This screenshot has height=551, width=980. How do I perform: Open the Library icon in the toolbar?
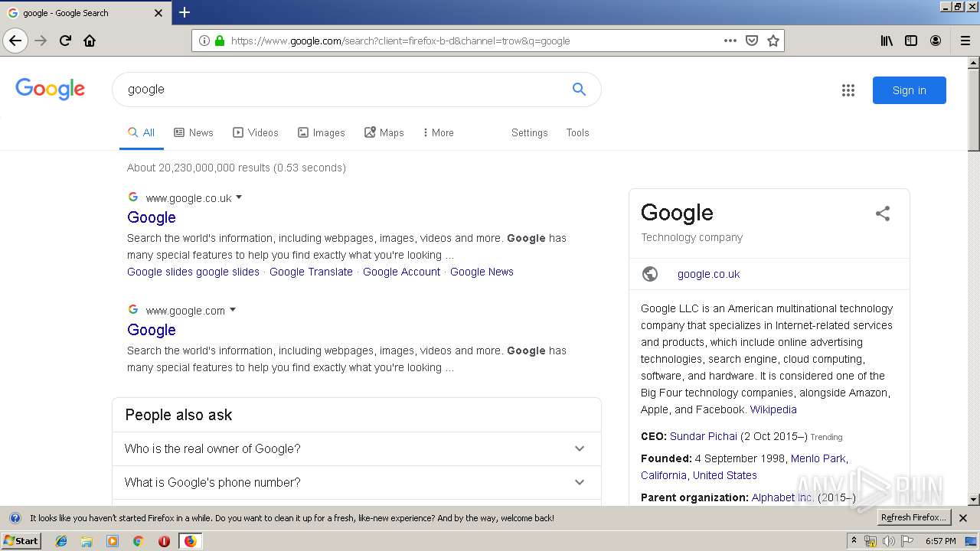pyautogui.click(x=887, y=41)
